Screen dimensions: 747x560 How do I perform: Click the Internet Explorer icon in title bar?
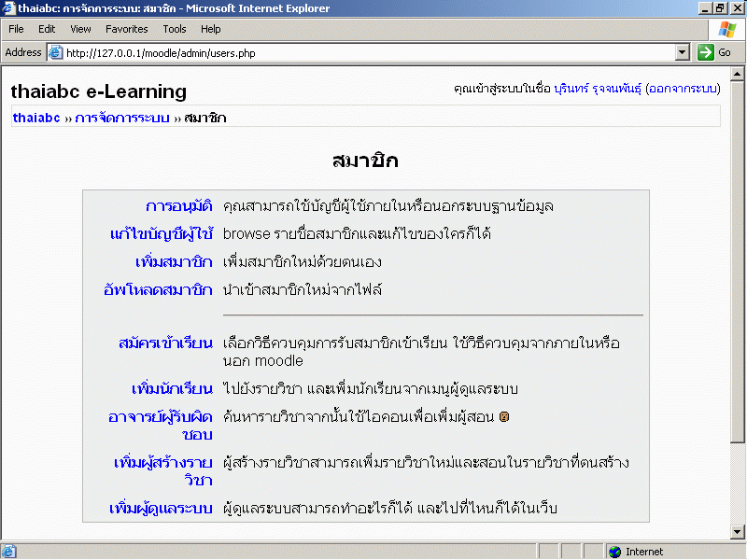coord(8,8)
